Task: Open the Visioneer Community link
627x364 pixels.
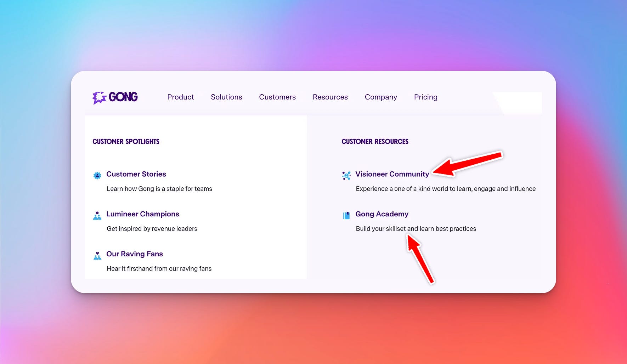Action: [x=392, y=174]
